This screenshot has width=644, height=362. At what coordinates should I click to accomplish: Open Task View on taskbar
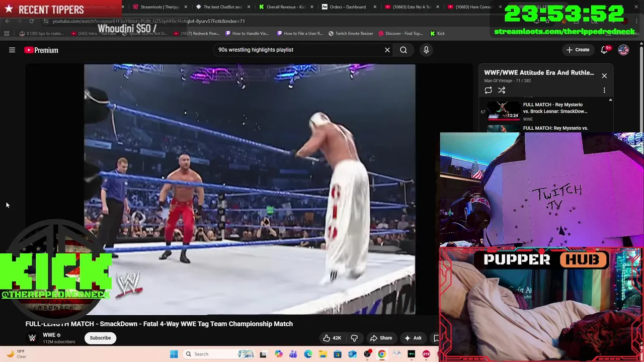click(x=263, y=354)
